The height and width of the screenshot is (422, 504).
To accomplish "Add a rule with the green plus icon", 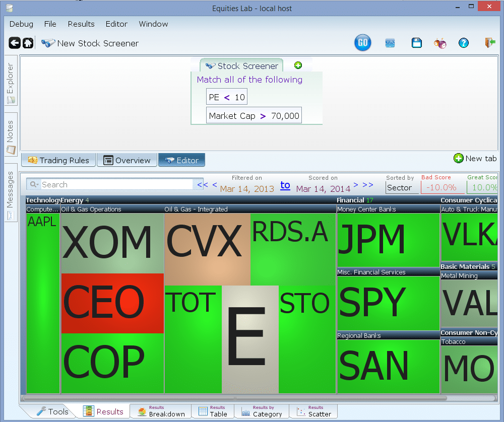I will click(x=298, y=65).
